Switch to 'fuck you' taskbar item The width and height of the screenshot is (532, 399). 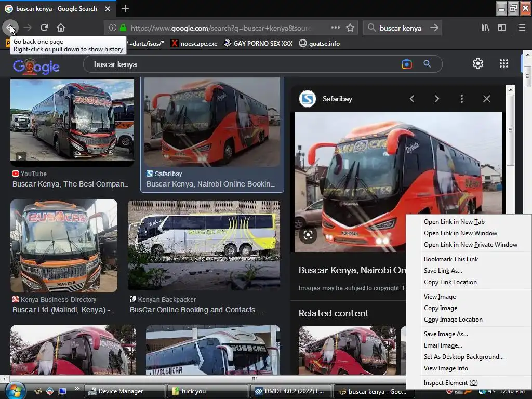click(207, 391)
